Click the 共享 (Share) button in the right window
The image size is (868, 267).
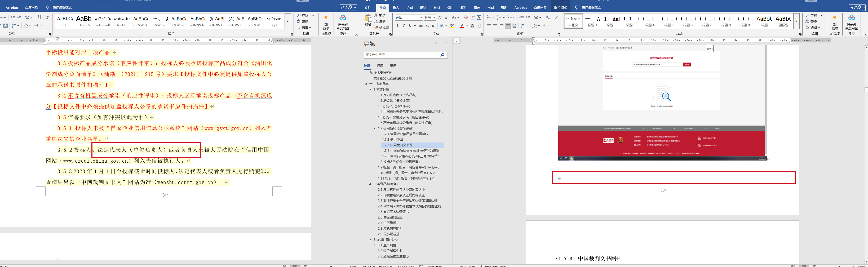coord(857,7)
